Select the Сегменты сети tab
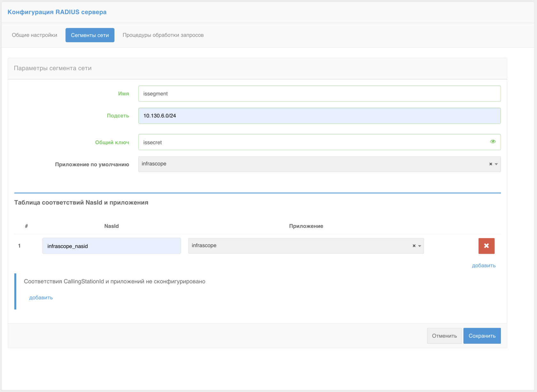537x392 pixels. tap(90, 35)
